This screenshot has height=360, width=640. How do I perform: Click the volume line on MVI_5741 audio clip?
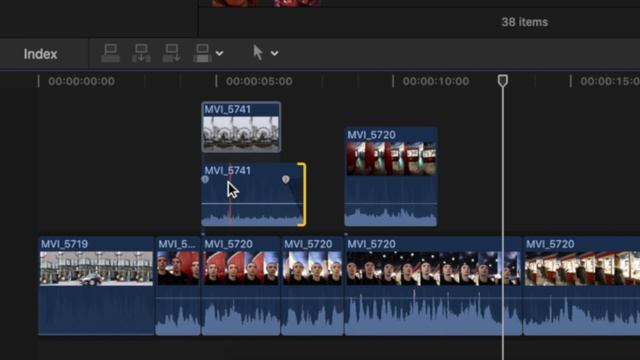click(253, 203)
